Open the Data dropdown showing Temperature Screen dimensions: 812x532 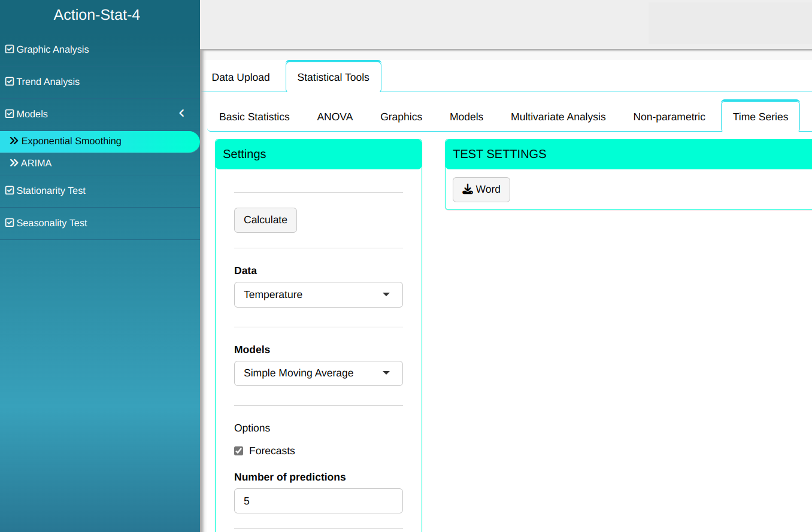318,295
